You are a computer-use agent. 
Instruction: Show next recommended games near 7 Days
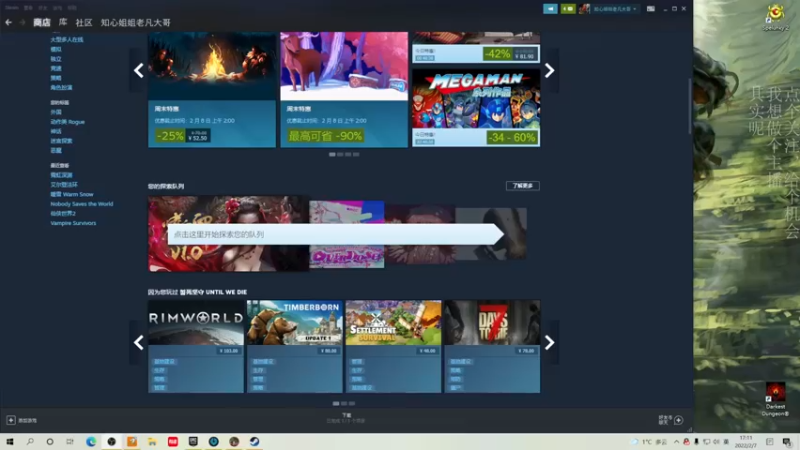(x=549, y=342)
